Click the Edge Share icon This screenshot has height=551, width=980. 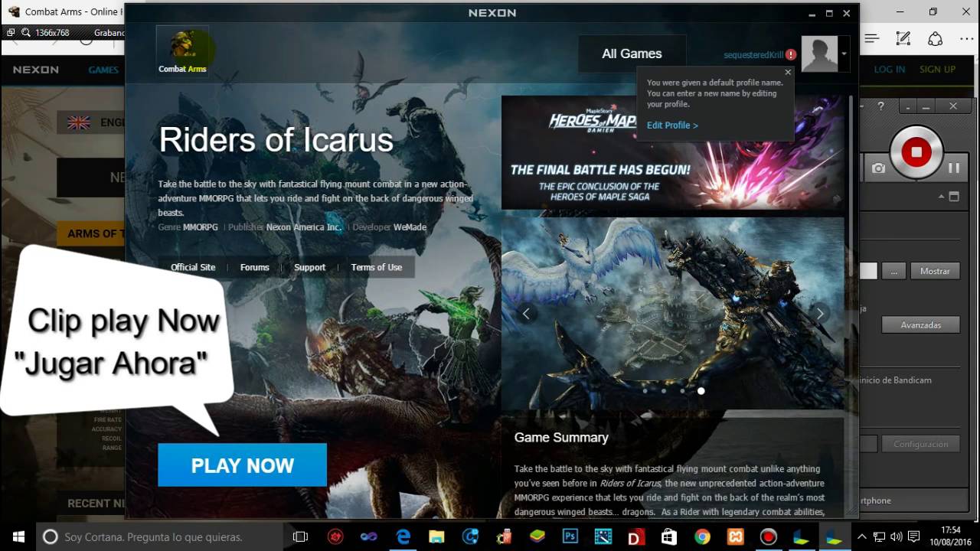click(x=935, y=38)
